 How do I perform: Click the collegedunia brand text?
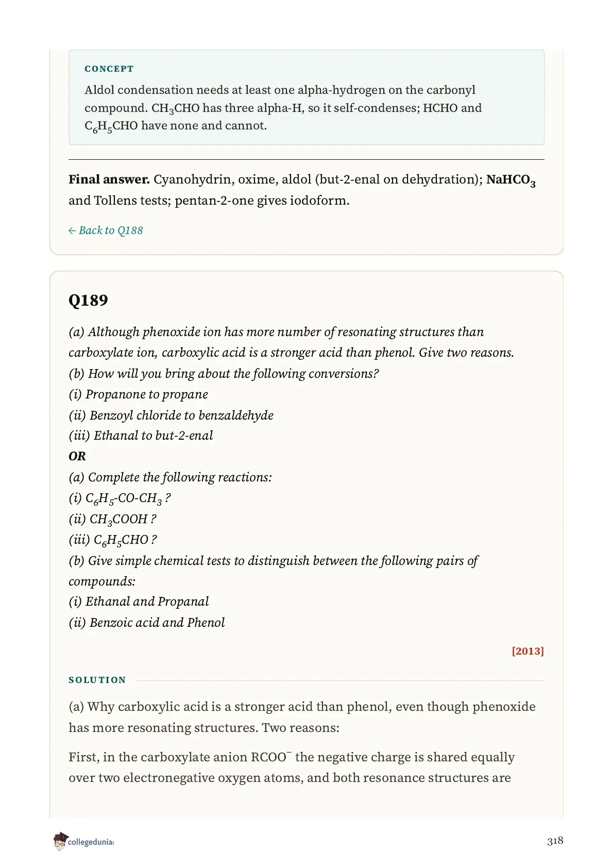tap(91, 842)
